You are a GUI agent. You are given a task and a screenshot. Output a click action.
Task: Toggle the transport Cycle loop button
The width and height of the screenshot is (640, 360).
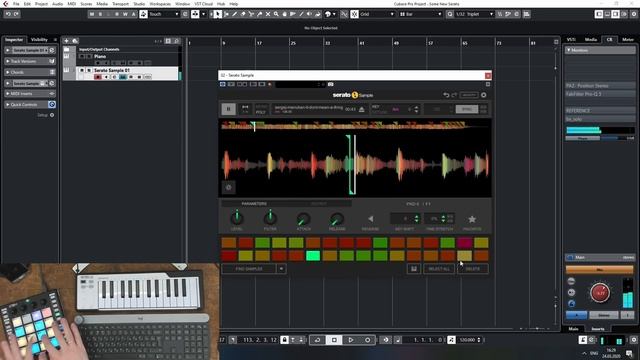coord(317,340)
